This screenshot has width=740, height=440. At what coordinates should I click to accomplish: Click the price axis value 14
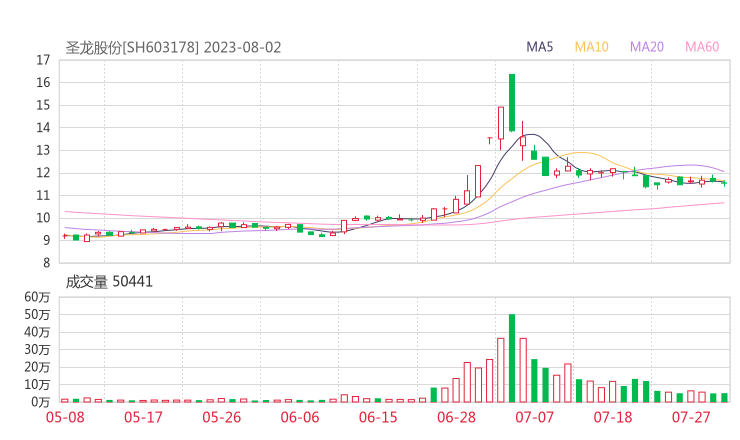[43, 127]
